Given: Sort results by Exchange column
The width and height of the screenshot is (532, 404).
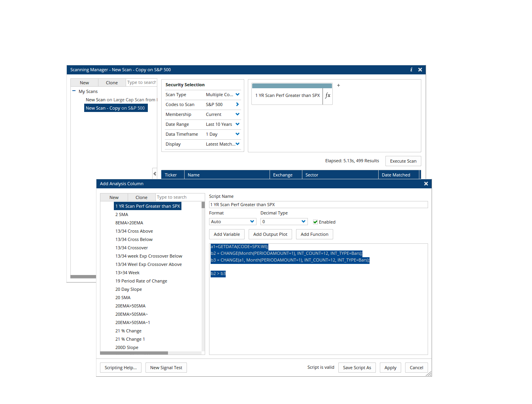Looking at the screenshot, I should 286,175.
